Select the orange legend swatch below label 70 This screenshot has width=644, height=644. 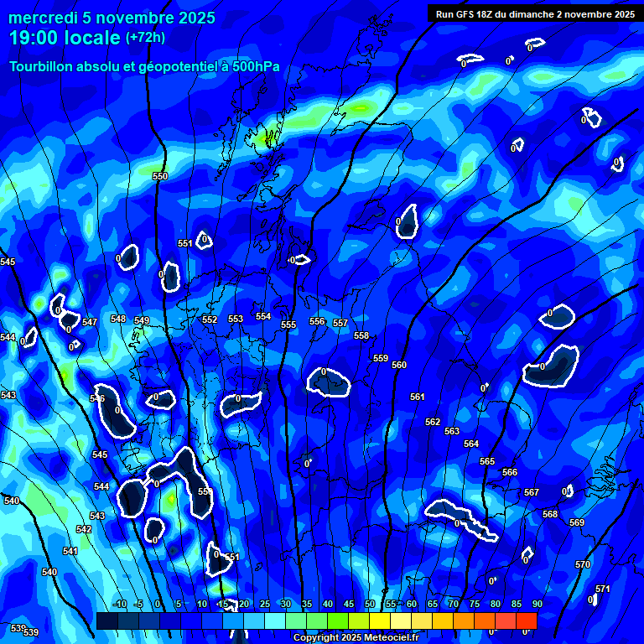pyautogui.click(x=463, y=621)
